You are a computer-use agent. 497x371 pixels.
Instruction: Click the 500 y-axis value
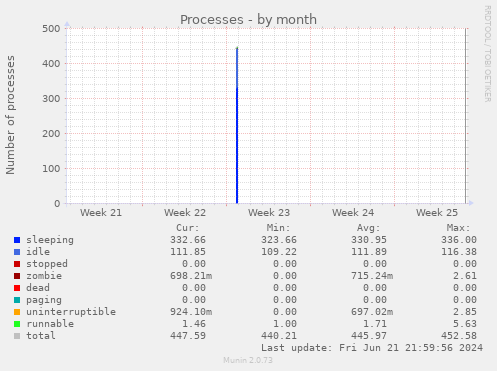pos(51,29)
